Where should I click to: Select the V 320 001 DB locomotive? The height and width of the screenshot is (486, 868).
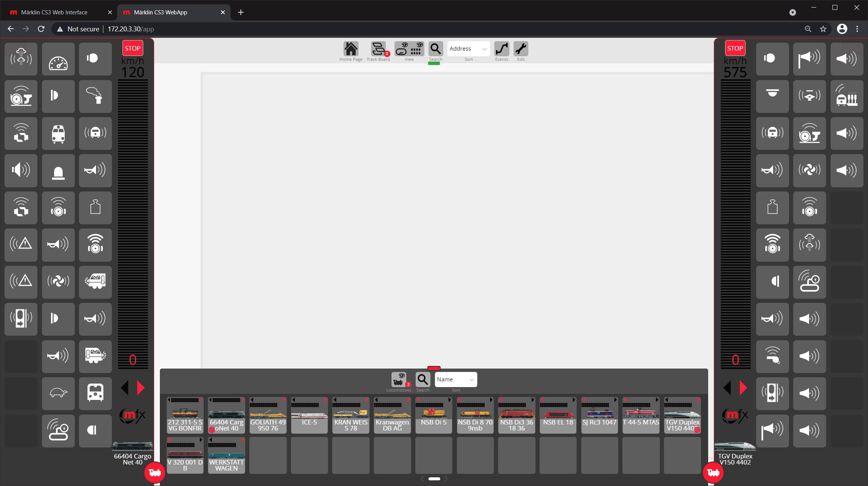[x=185, y=455]
